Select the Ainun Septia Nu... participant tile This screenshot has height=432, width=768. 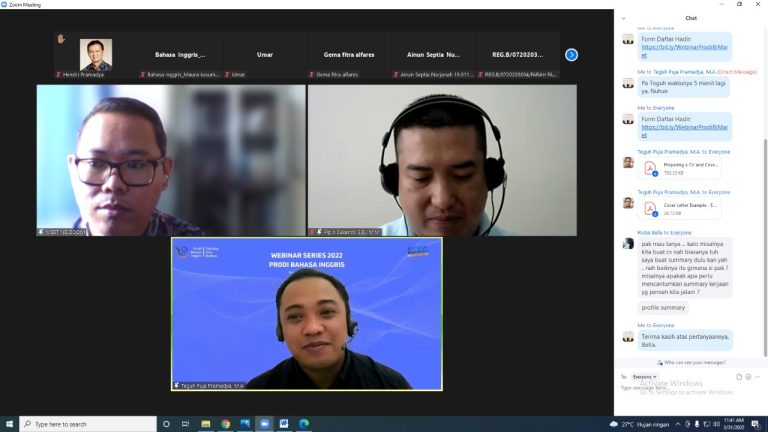click(x=433, y=55)
